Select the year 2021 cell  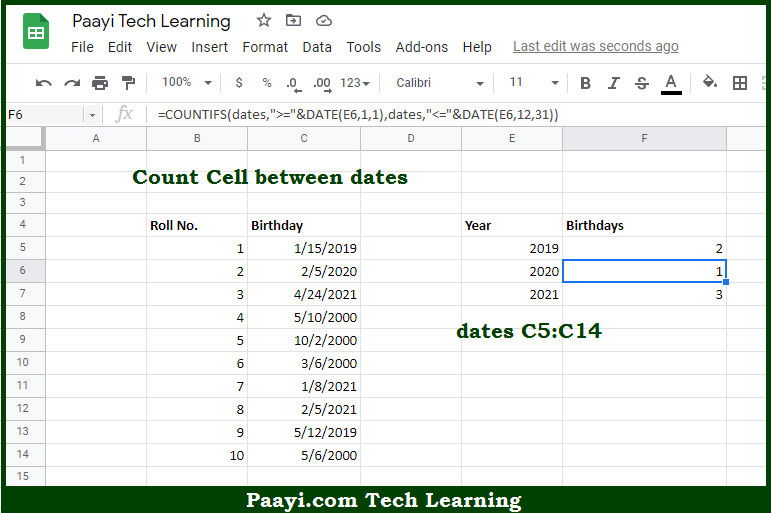tap(512, 294)
